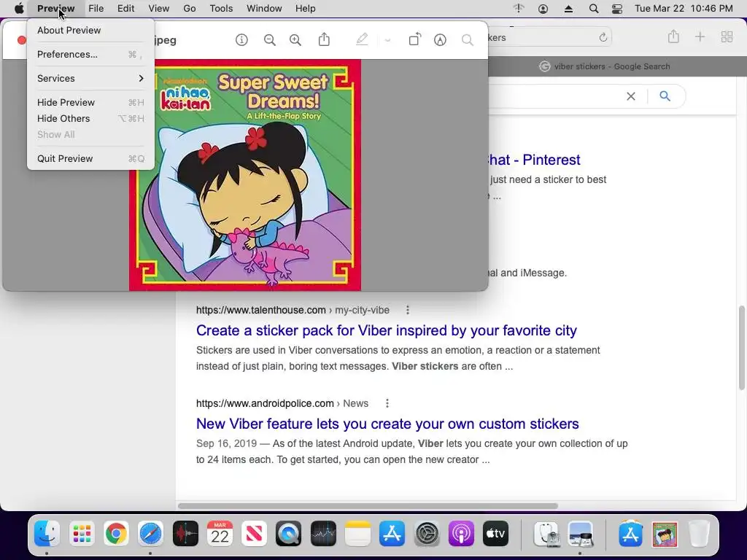747x560 pixels.
Task: Open the View menu in menu bar
Action: point(158,9)
